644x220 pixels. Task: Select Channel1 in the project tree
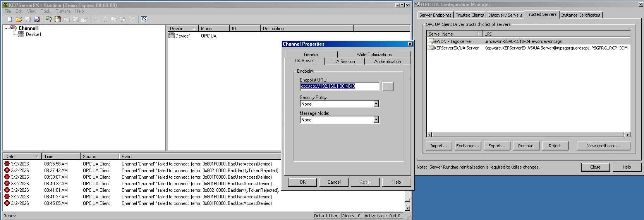29,28
